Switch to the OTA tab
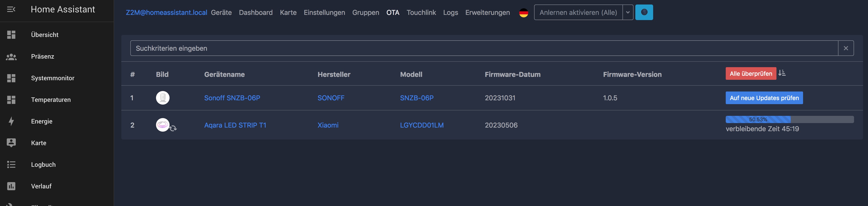The height and width of the screenshot is (206, 868). coord(393,12)
